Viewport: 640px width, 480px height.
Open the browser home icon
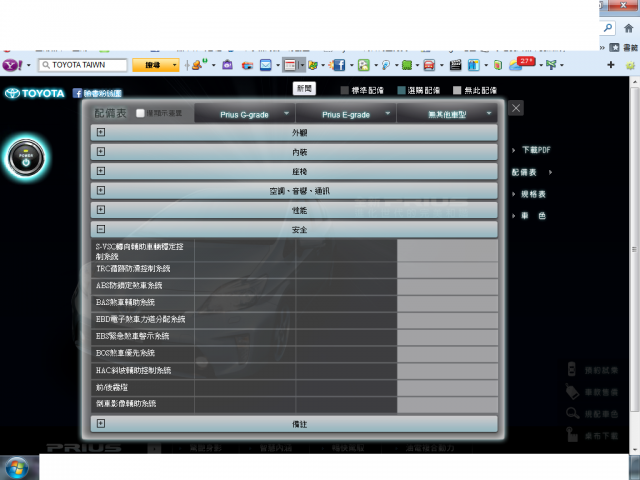point(629,28)
